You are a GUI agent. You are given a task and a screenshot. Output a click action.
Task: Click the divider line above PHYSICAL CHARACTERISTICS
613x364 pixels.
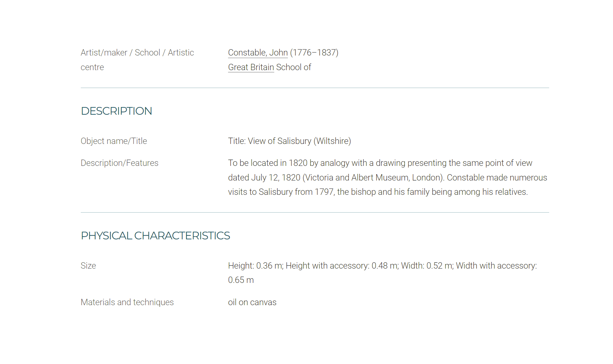coord(315,212)
